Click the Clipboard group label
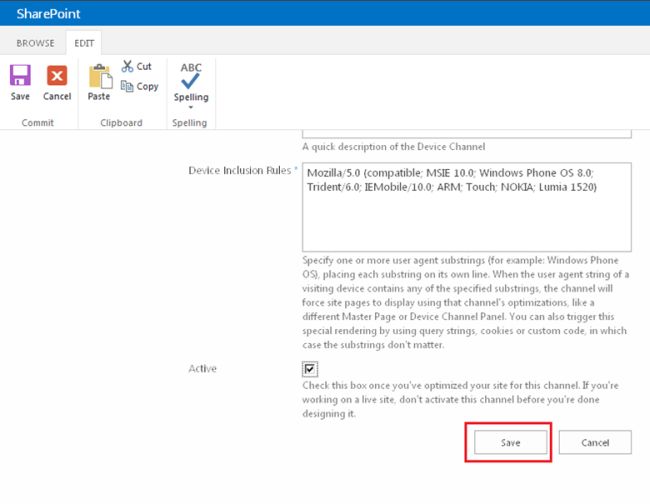 tap(121, 123)
